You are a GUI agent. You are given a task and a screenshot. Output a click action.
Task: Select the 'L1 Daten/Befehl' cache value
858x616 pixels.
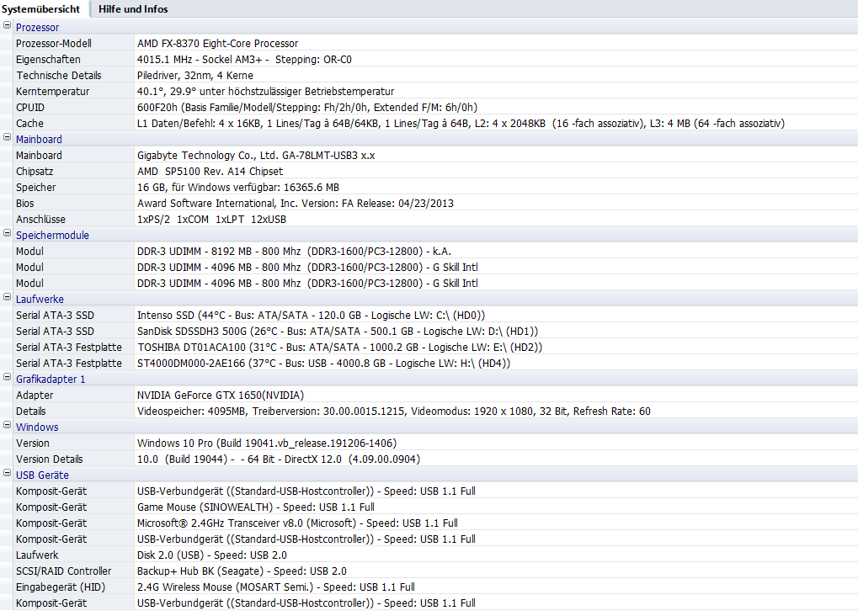tap(461, 124)
